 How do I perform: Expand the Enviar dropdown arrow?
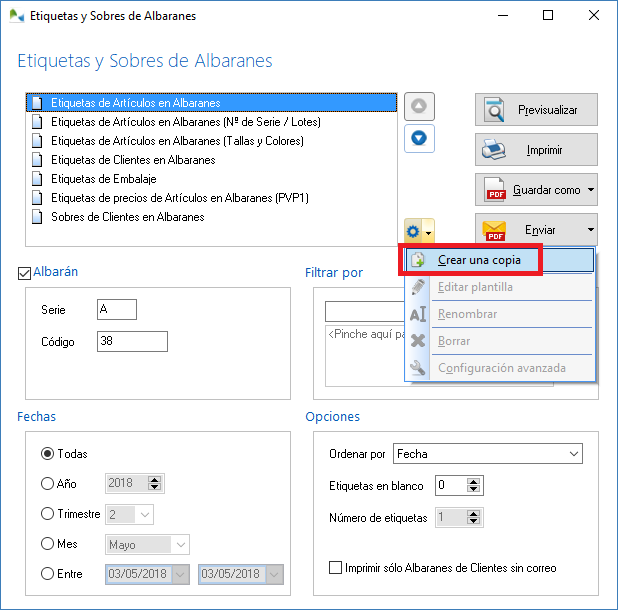(591, 229)
